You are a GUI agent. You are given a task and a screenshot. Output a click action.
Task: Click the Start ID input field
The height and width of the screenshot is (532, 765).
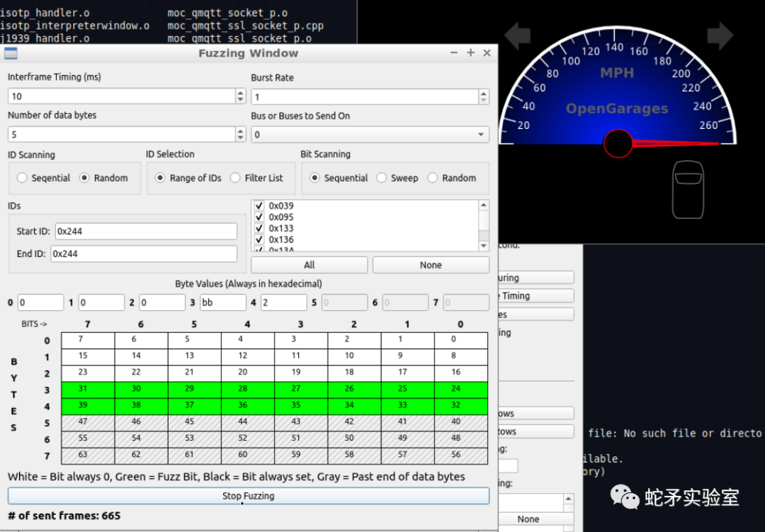[146, 231]
